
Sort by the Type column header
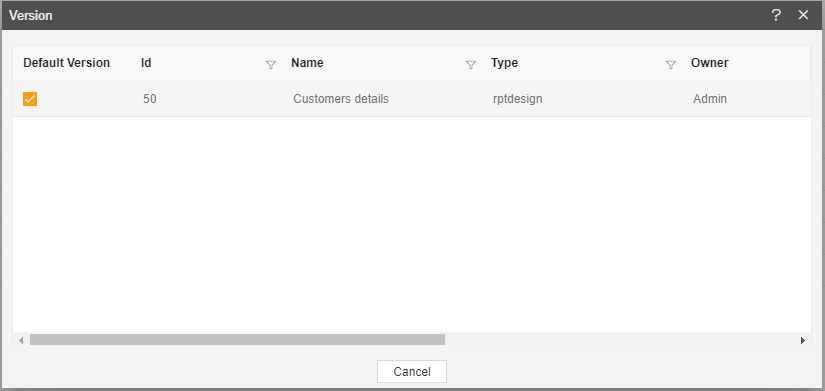coord(505,63)
